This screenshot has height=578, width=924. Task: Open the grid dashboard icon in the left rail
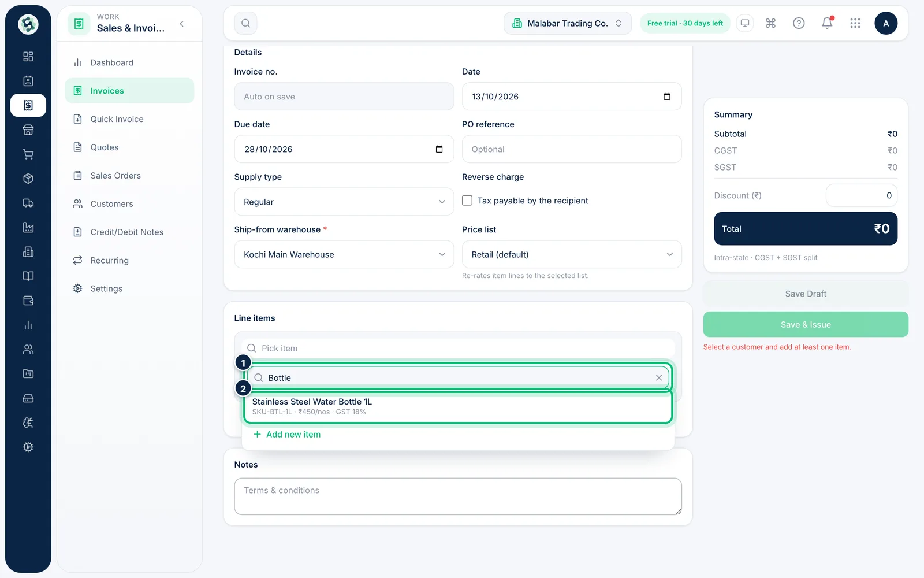click(28, 57)
